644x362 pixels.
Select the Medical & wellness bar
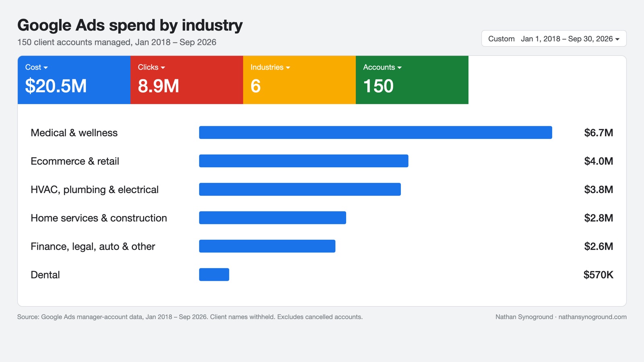click(376, 132)
